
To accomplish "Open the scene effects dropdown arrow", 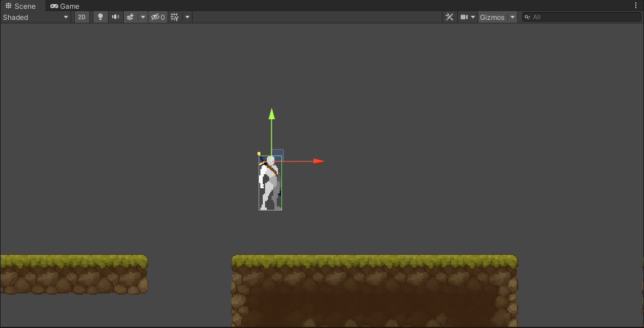I will [143, 18].
